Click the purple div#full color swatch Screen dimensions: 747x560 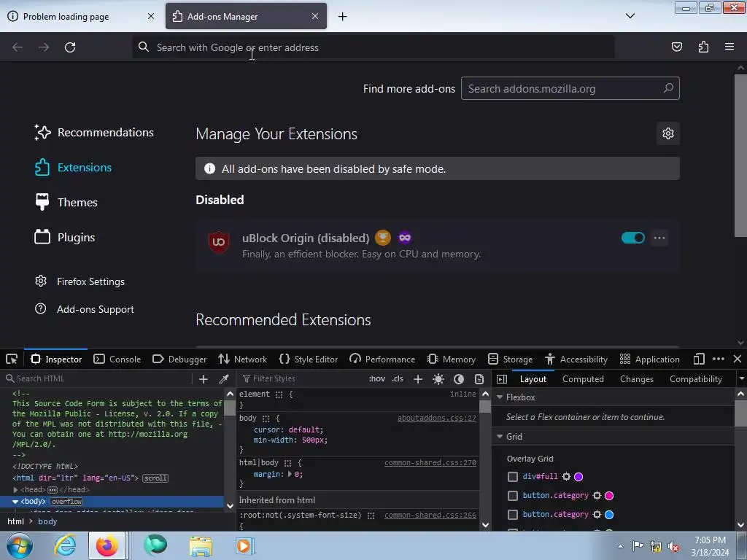pyautogui.click(x=578, y=477)
